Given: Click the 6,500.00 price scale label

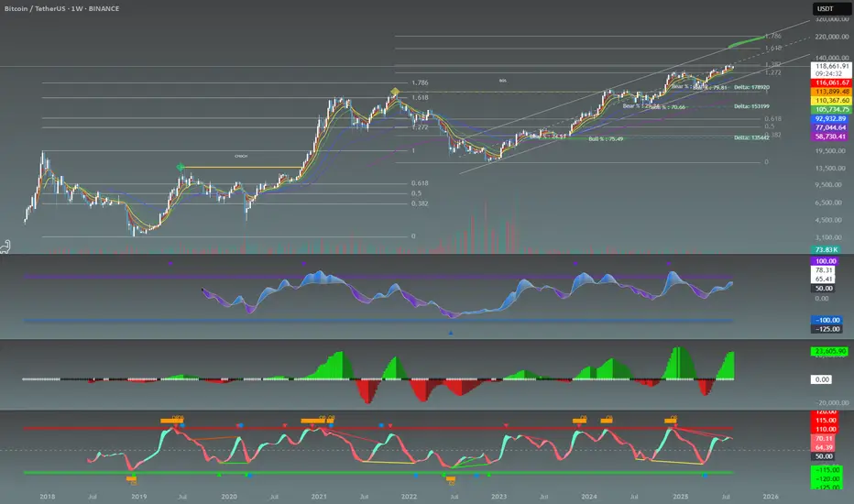Looking at the screenshot, I should pos(828,203).
